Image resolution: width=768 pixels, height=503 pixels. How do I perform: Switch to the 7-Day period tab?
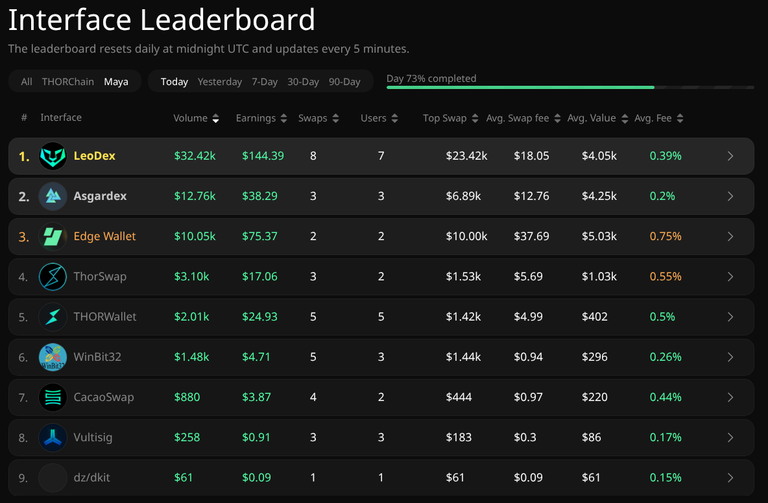264,82
